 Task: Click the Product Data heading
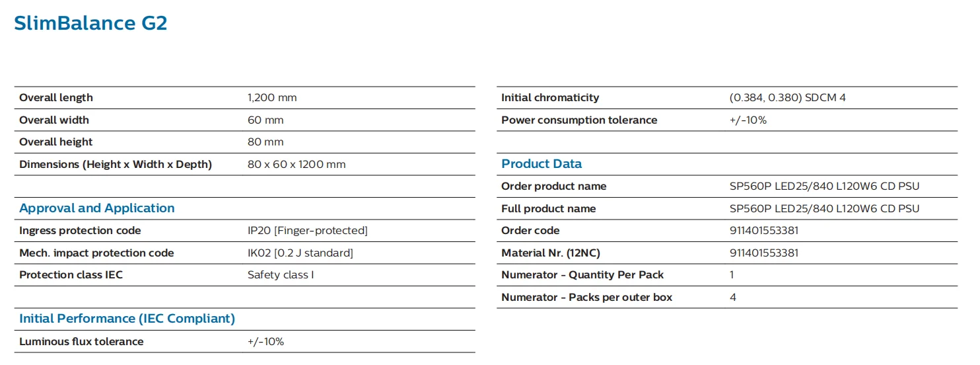click(x=542, y=164)
